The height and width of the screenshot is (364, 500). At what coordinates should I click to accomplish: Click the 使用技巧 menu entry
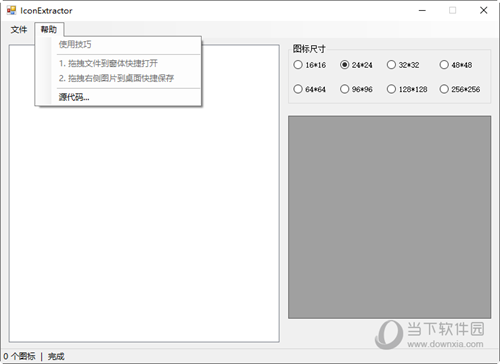coord(119,44)
